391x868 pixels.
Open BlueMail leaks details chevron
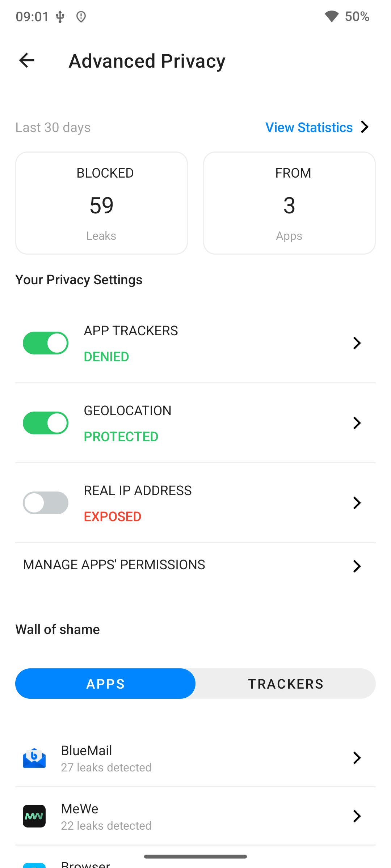(357, 758)
